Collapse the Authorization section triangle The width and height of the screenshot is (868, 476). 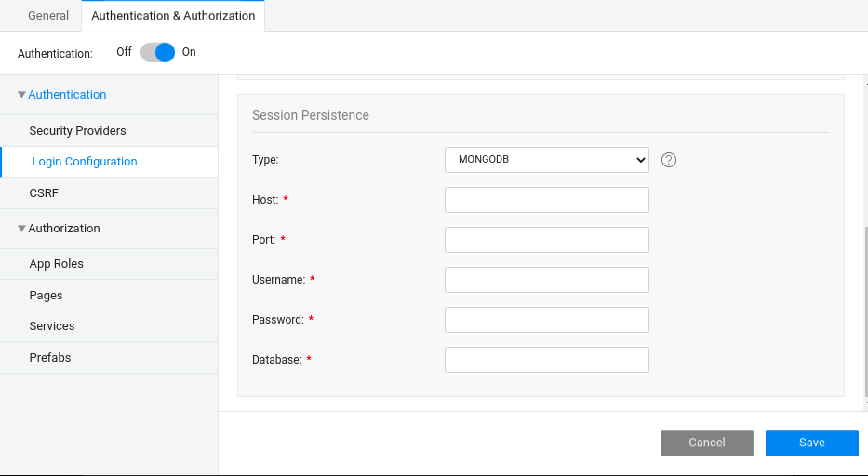22,229
